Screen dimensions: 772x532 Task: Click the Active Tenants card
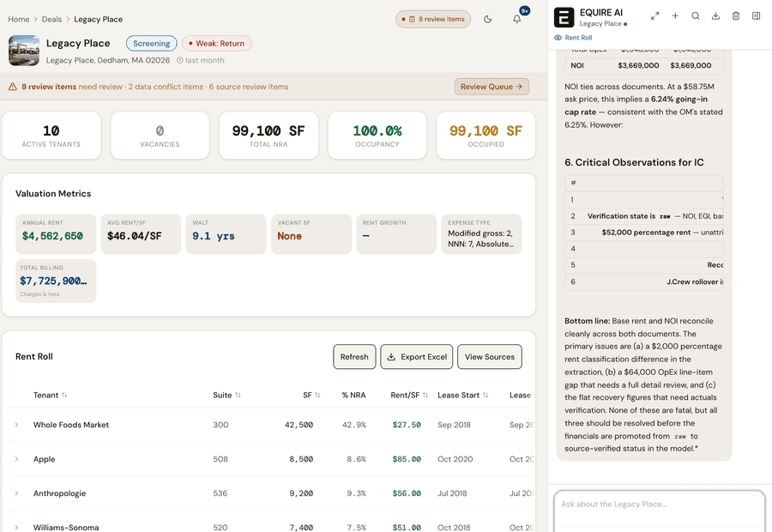coord(51,136)
